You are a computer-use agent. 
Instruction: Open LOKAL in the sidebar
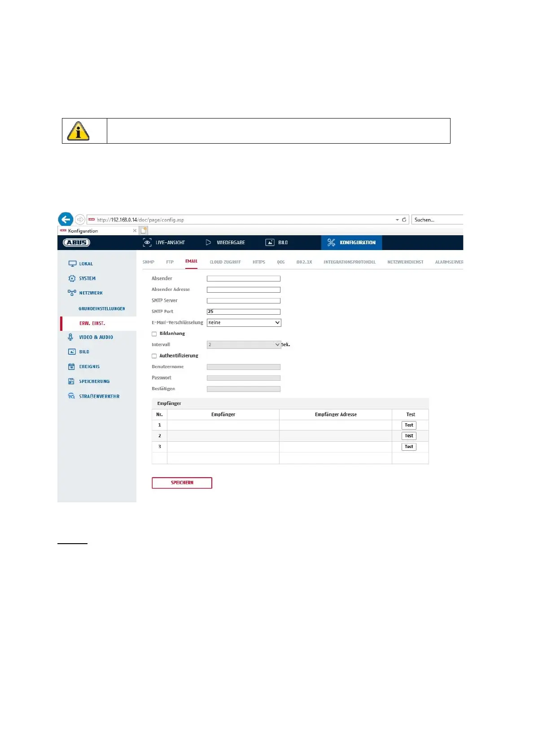point(86,264)
